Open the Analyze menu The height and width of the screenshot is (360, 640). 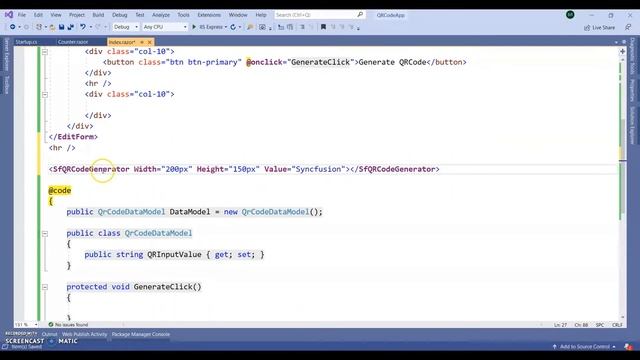pyautogui.click(x=161, y=15)
